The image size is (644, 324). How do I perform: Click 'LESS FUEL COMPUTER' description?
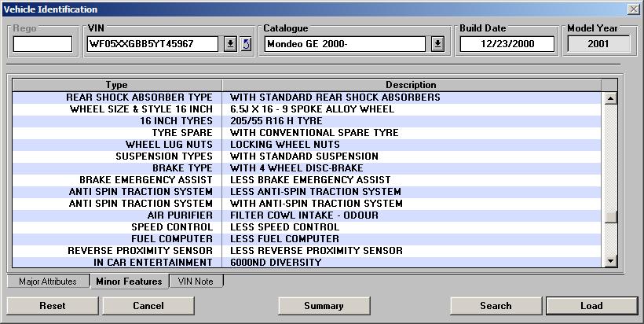click(284, 239)
